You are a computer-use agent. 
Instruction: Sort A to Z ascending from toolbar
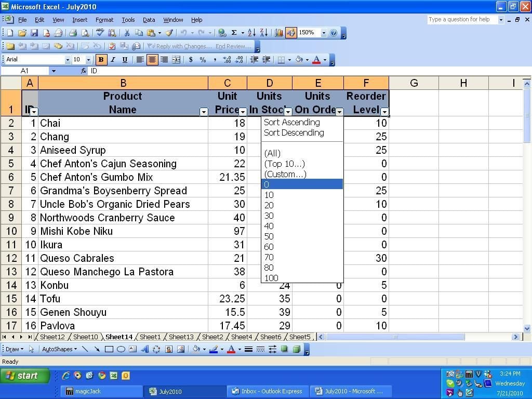[252, 33]
